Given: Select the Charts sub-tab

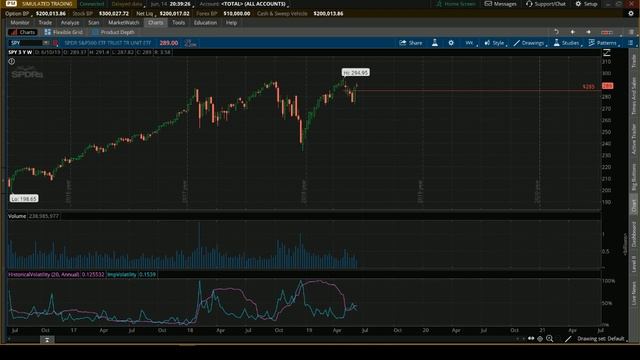Looking at the screenshot, I should pos(23,32).
